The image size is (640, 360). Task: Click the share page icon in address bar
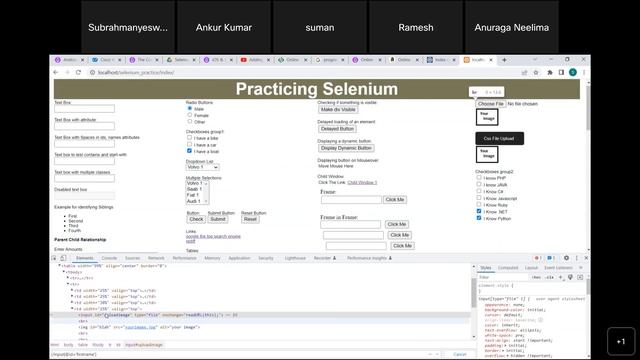pos(524,72)
